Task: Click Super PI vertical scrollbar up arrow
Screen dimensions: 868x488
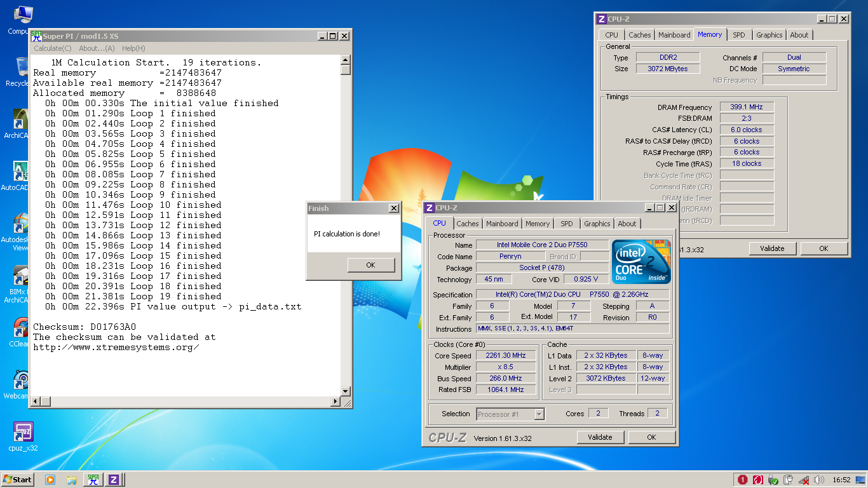Action: pos(346,60)
